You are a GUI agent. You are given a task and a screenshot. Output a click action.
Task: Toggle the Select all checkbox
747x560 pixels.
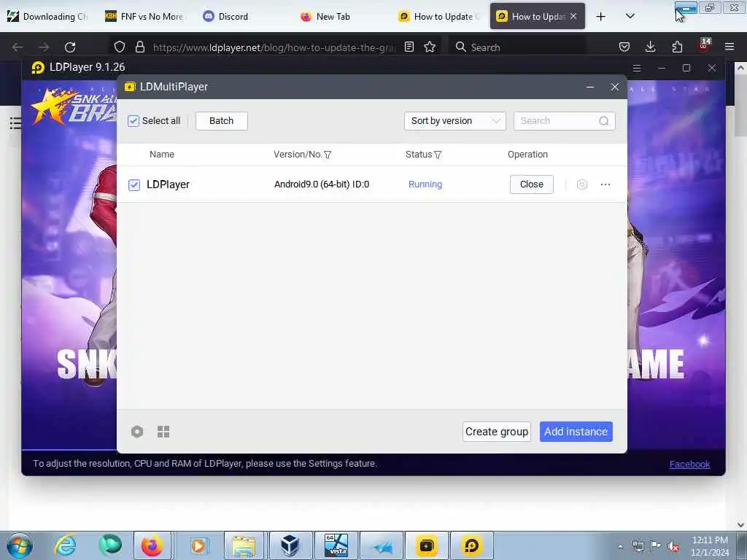pos(133,121)
